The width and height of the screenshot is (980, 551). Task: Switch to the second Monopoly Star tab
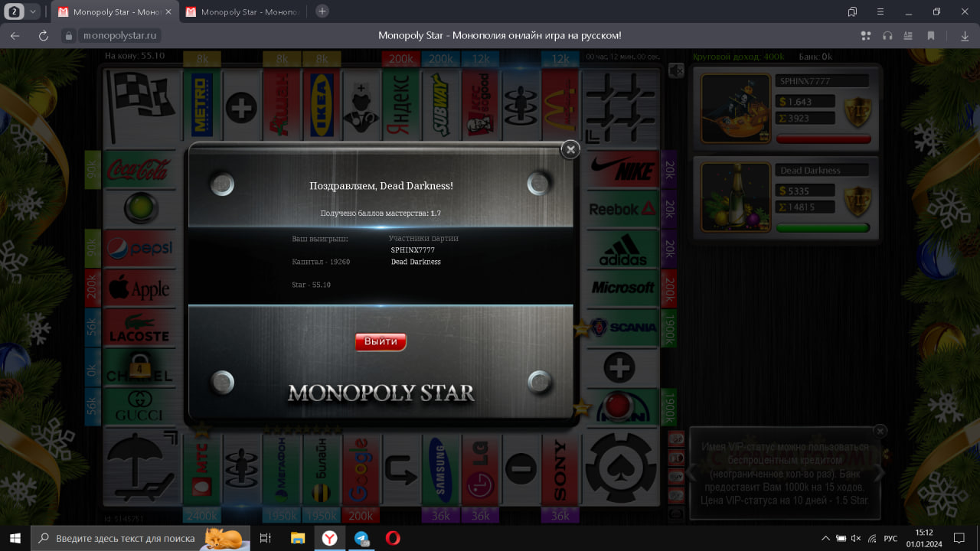(243, 11)
